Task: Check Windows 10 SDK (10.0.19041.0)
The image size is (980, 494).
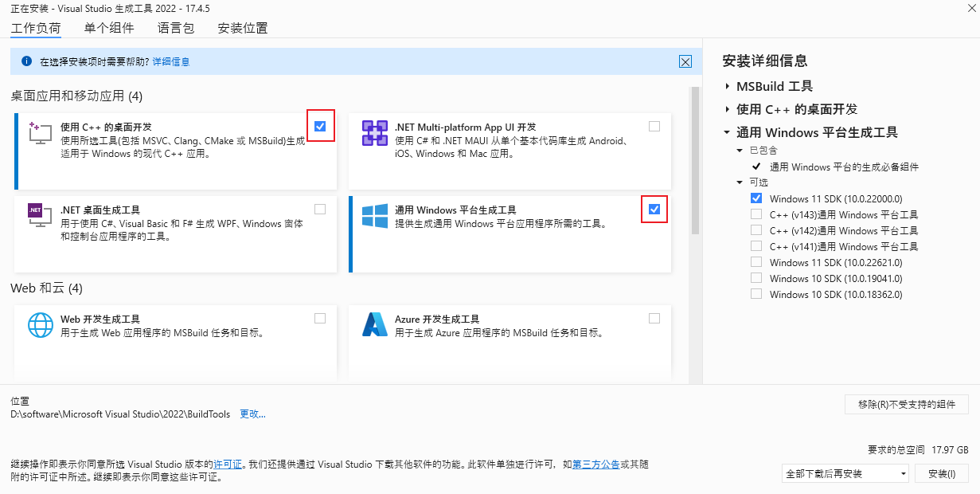Action: coord(756,278)
